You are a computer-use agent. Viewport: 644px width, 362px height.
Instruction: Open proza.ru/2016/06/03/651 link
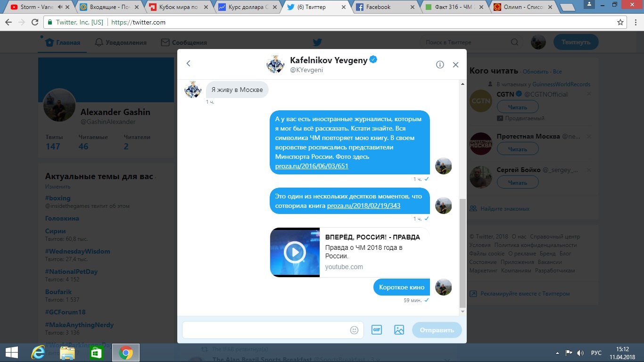(311, 166)
